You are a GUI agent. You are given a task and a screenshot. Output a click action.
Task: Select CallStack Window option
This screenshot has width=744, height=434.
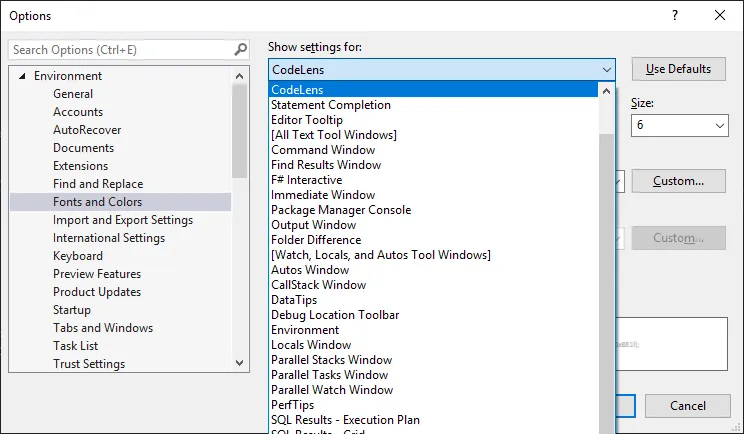(433, 285)
